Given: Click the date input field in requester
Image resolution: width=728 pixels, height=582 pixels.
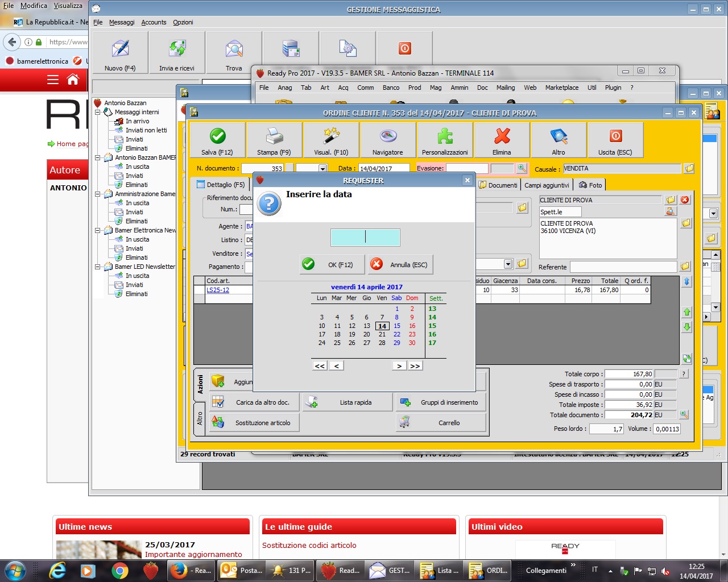Looking at the screenshot, I should tap(365, 238).
